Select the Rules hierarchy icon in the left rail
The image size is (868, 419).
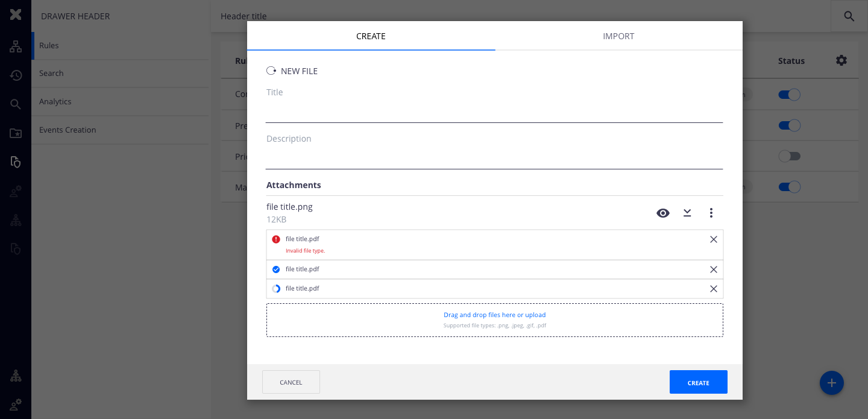[16, 46]
